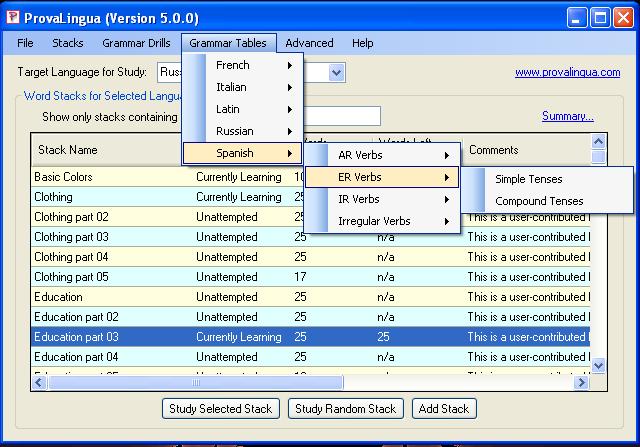Click the scroll down arrow of stack list

(x=598, y=365)
